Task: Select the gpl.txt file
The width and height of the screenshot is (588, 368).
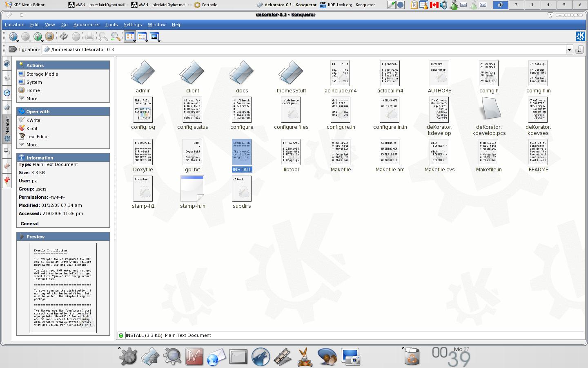Action: (x=192, y=156)
